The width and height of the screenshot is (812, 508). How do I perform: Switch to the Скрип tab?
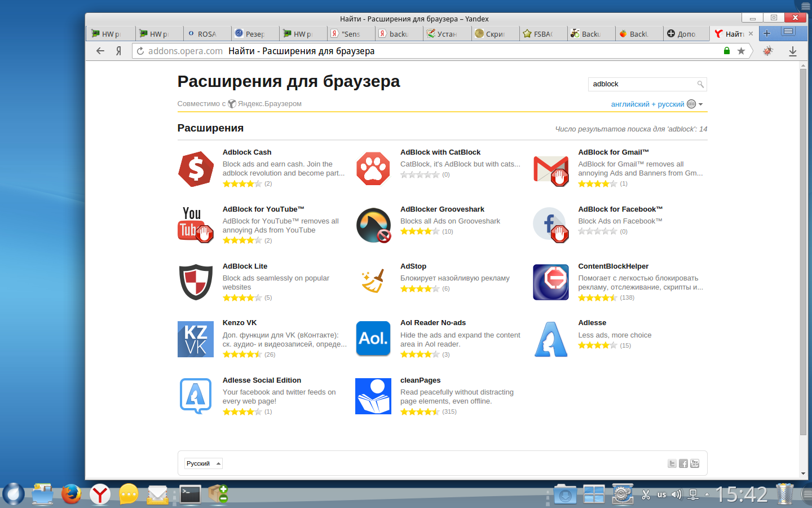tap(495, 34)
